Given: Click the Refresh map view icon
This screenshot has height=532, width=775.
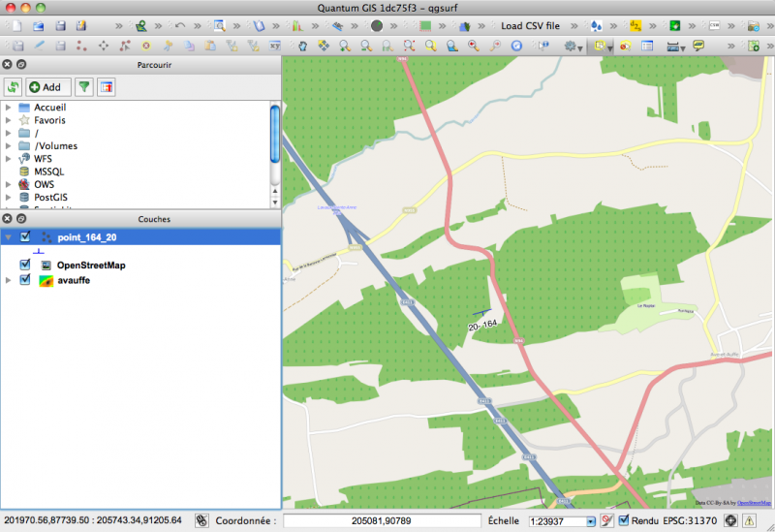Looking at the screenshot, I should point(516,46).
